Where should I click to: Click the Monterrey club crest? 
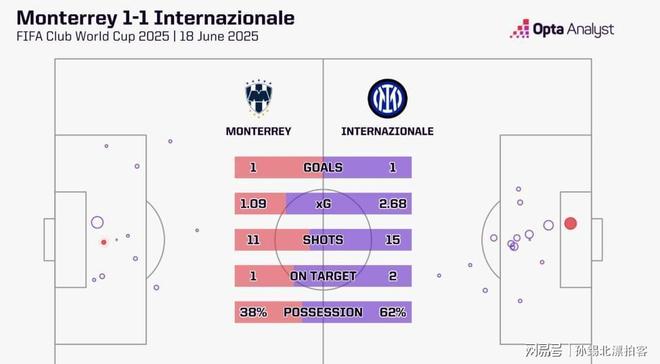click(x=258, y=98)
